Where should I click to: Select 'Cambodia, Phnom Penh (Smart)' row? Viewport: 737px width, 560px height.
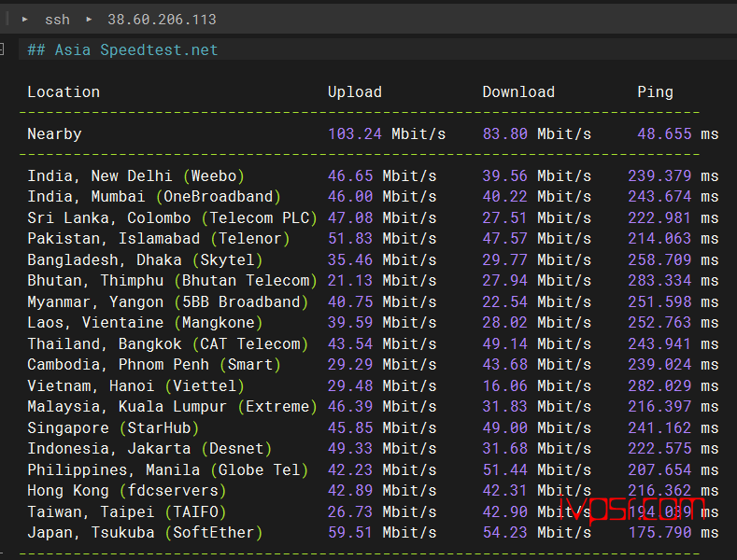(x=373, y=365)
